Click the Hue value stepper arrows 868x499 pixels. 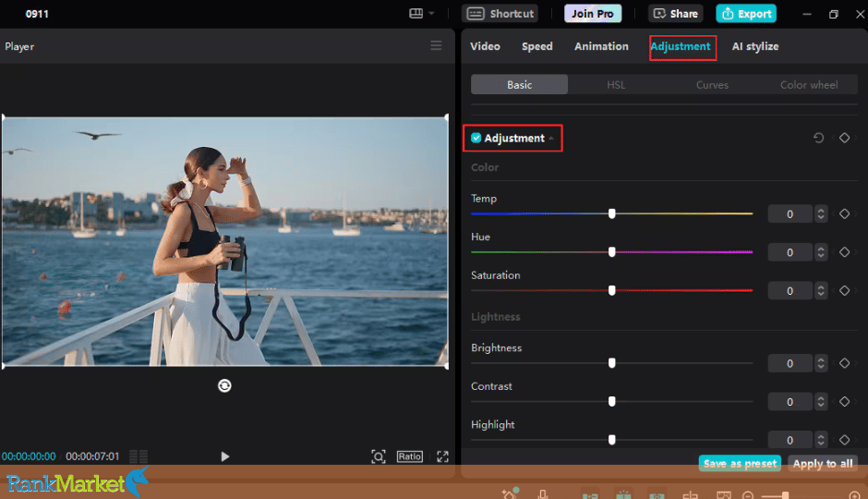tap(821, 252)
